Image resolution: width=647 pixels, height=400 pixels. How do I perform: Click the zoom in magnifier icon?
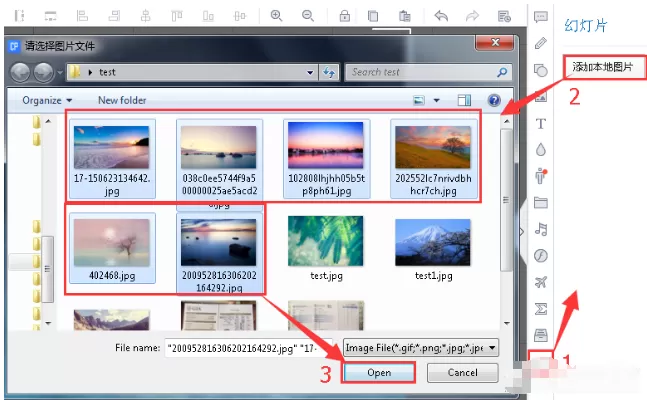(276, 16)
